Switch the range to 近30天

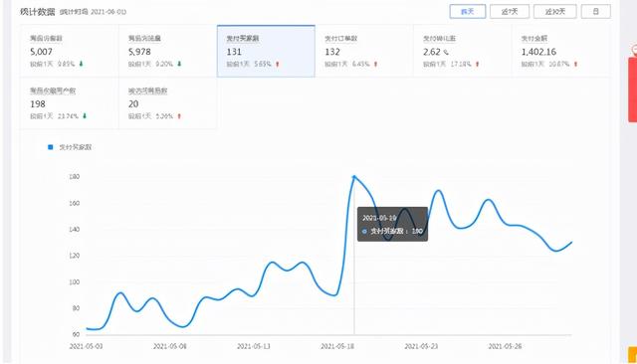(x=555, y=11)
